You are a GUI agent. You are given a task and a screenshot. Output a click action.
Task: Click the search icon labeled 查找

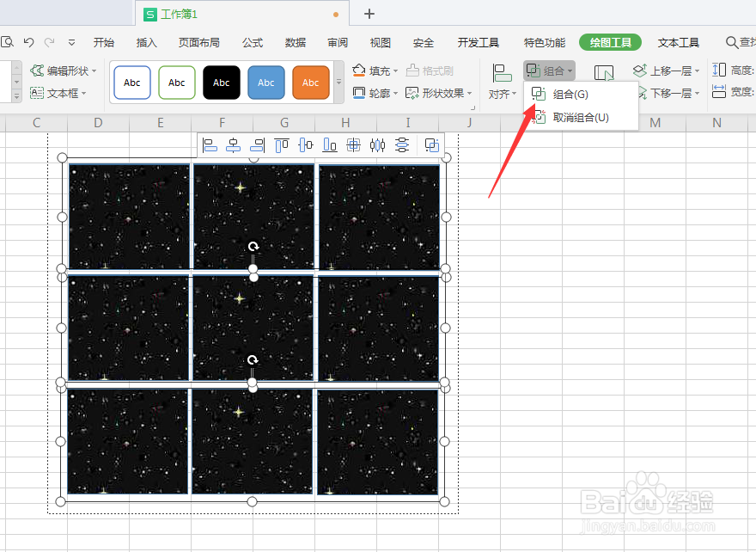pyautogui.click(x=741, y=42)
